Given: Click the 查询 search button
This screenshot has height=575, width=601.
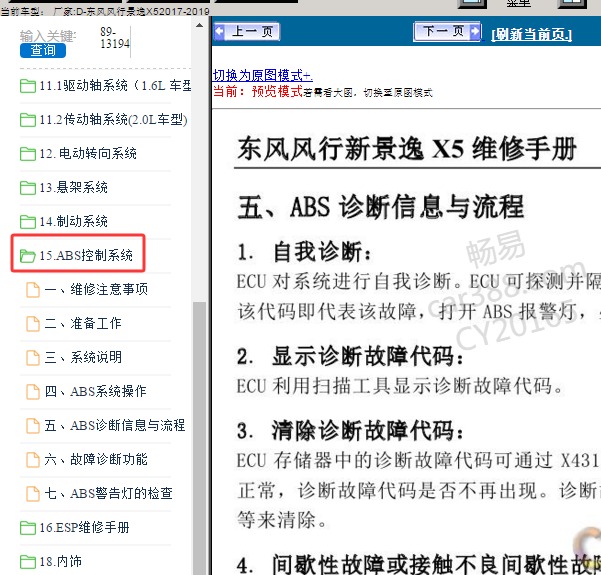Looking at the screenshot, I should pyautogui.click(x=43, y=51).
